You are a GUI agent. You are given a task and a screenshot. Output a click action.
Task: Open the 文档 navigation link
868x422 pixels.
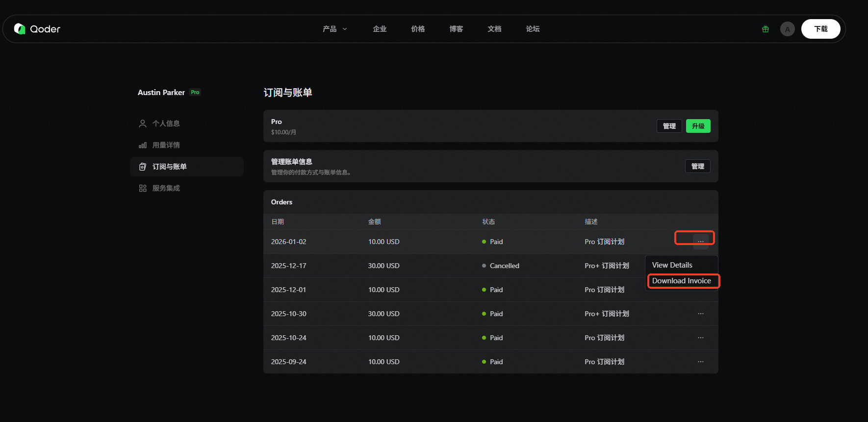(494, 29)
